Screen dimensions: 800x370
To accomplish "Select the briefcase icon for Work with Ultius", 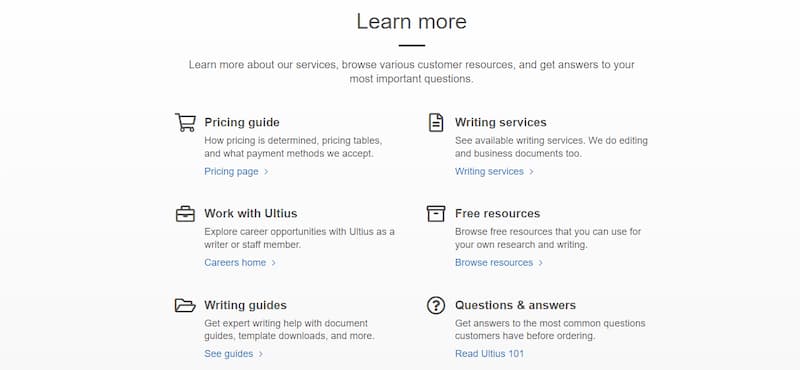I will pos(185,214).
